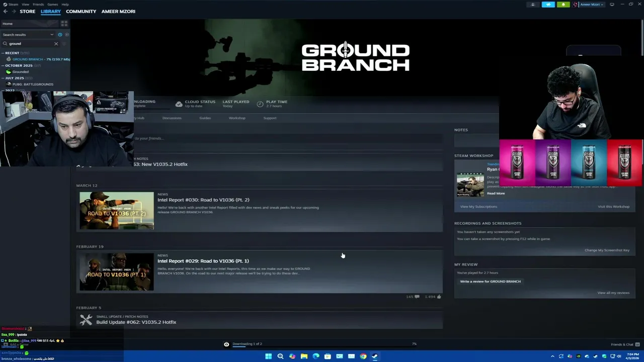The image size is (644, 362).
Task: Switch to the COMMUNITY tab
Action: coord(81,11)
